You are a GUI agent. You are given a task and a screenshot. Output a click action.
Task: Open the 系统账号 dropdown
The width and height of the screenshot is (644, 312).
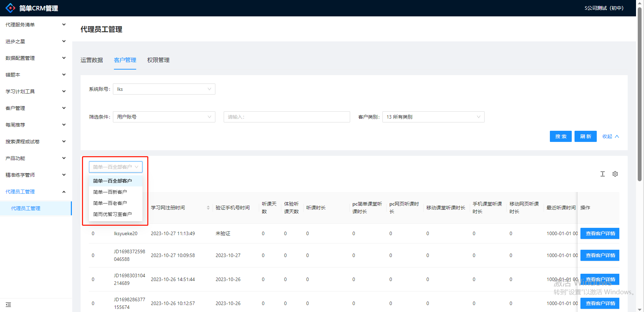[164, 89]
